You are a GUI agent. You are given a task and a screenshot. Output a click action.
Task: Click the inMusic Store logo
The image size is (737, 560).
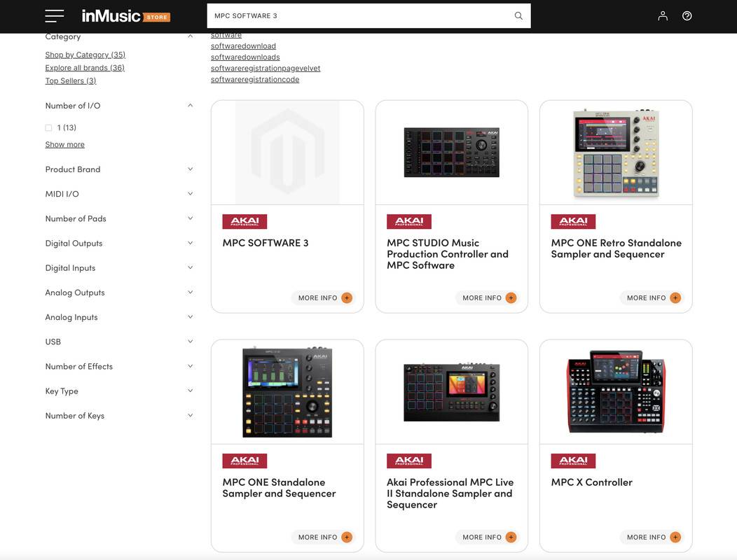[x=126, y=16]
